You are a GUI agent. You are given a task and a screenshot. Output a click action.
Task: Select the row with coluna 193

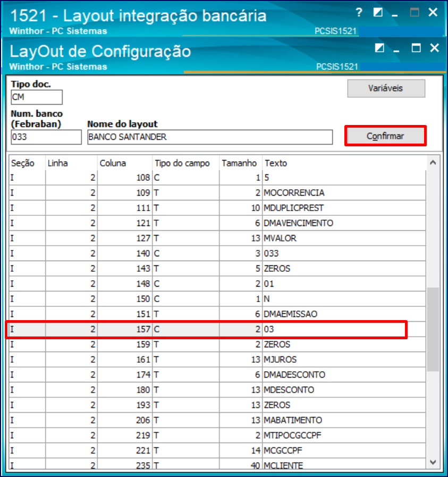[x=217, y=405]
